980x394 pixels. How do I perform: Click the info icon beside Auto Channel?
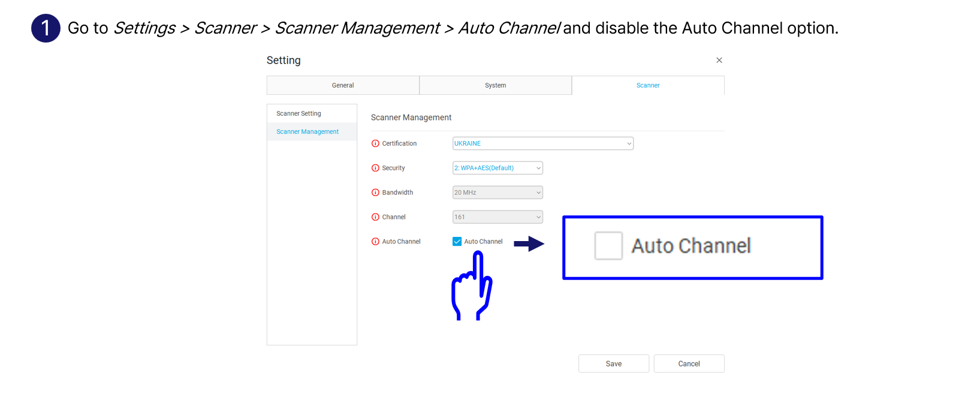pyautogui.click(x=375, y=242)
